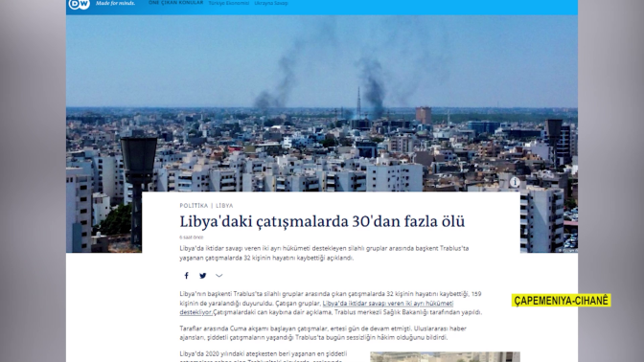The width and height of the screenshot is (644, 362).
Task: Expand more share options chevron
Action: point(218,276)
